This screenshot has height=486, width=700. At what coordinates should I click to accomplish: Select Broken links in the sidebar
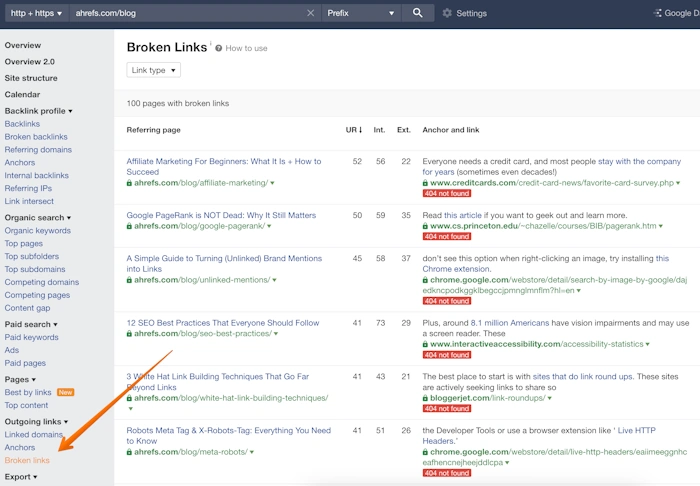point(27,460)
